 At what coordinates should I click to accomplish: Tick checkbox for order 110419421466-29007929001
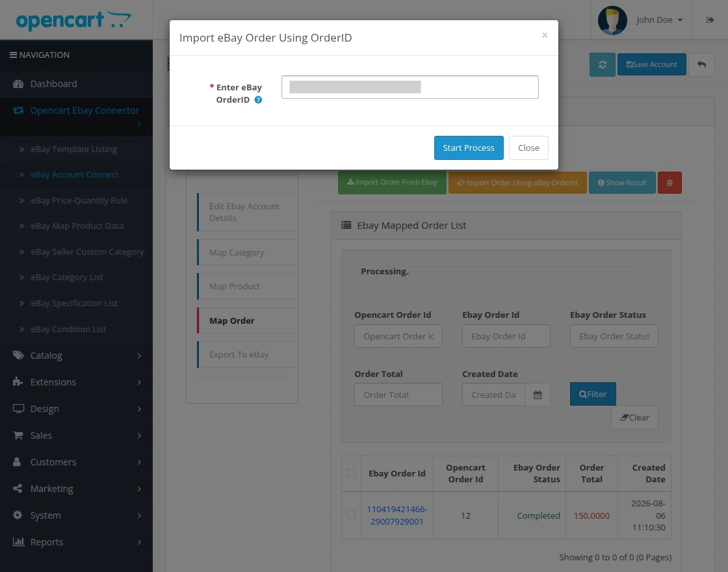click(x=351, y=514)
